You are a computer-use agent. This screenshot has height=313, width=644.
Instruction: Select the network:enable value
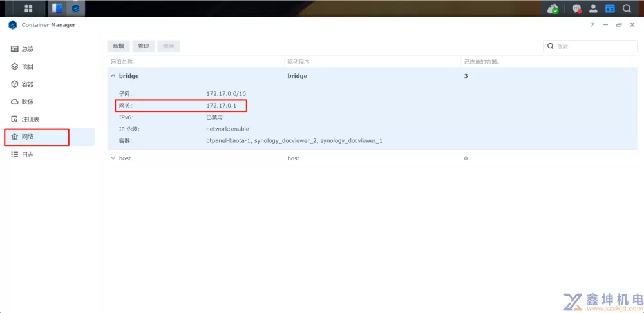227,129
